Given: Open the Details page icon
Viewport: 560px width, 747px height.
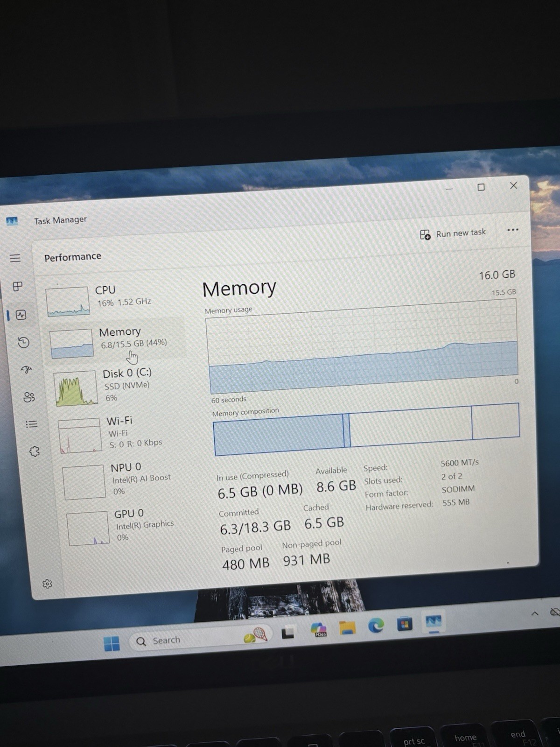Looking at the screenshot, I should pos(31,424).
